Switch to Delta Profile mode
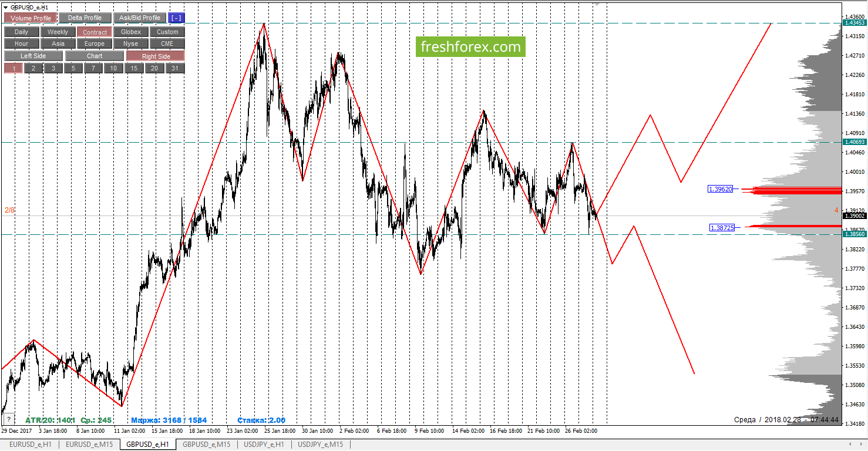Screen dimensions: 868x451 tap(85, 18)
